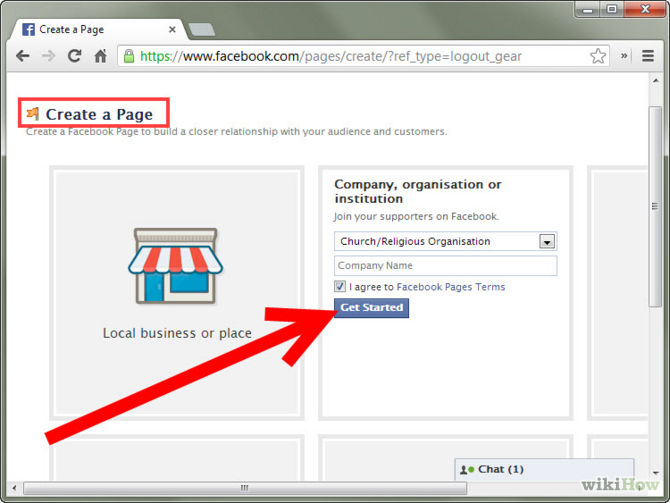Go to the browser home page icon
The height and width of the screenshot is (503, 670).
(100, 56)
